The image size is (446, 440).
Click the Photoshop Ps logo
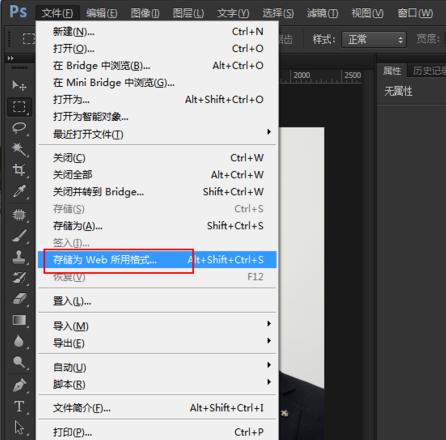click(x=18, y=12)
